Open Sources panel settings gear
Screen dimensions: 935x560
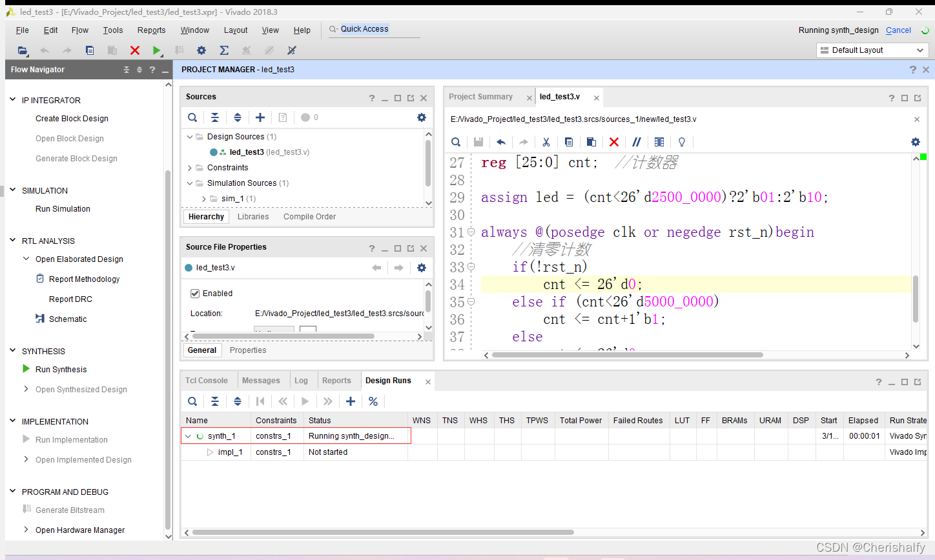[x=422, y=117]
